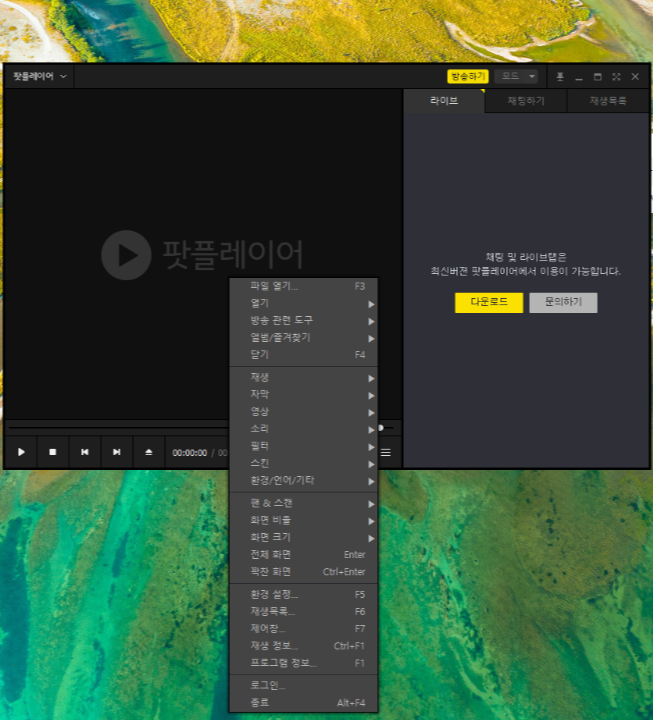653x720 pixels.
Task: Open the 팬 & 스캔 submenu
Action: click(304, 503)
